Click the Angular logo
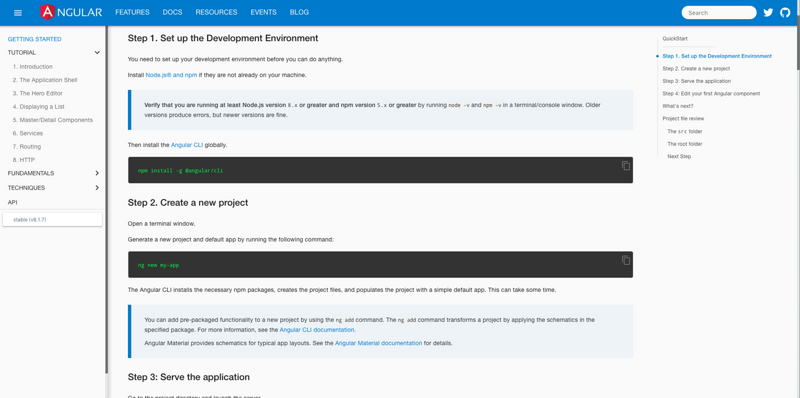Image resolution: width=800 pixels, height=398 pixels. 71,12
